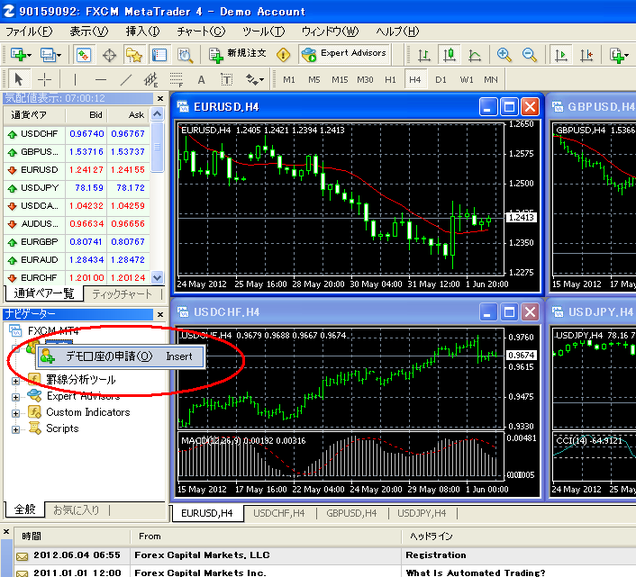Image resolution: width=636 pixels, height=577 pixels.
Task: Open the profiles toolbar icon
Action: [50, 54]
